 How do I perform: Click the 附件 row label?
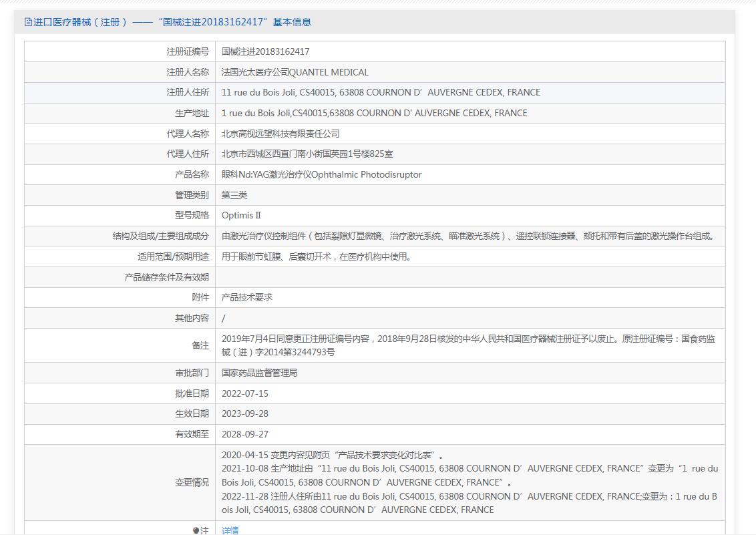[200, 297]
